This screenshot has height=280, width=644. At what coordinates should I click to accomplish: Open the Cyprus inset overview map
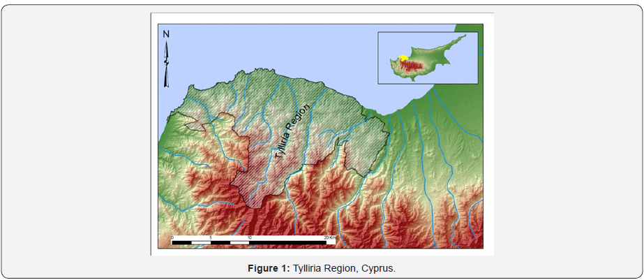(427, 58)
